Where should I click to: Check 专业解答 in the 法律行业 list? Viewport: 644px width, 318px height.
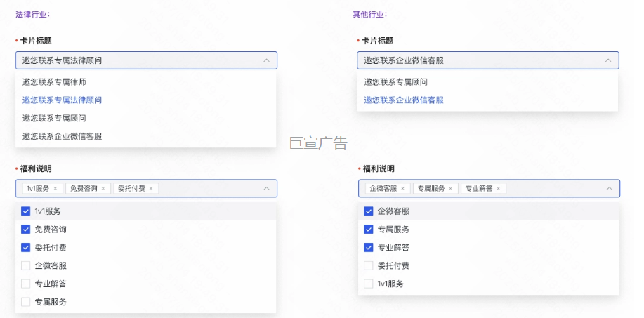tap(25, 284)
